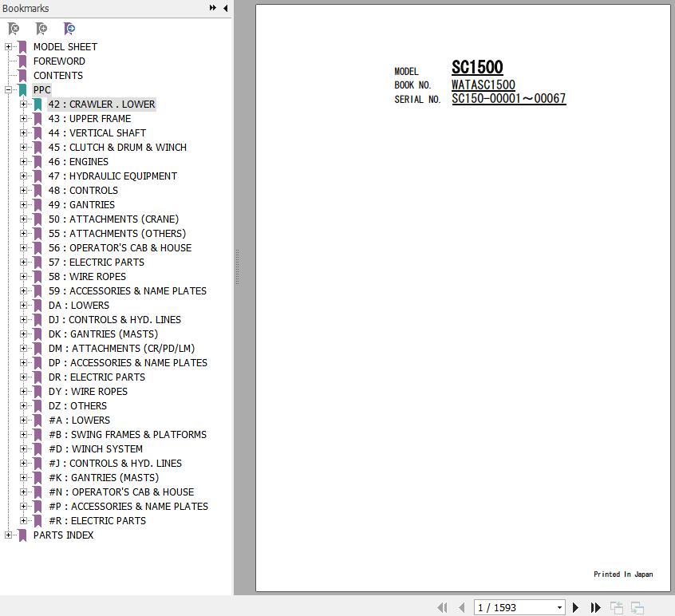Open 56 : OPERATOR'S CAB & HOUSE bookmark
675x616 pixels.
tap(120, 247)
